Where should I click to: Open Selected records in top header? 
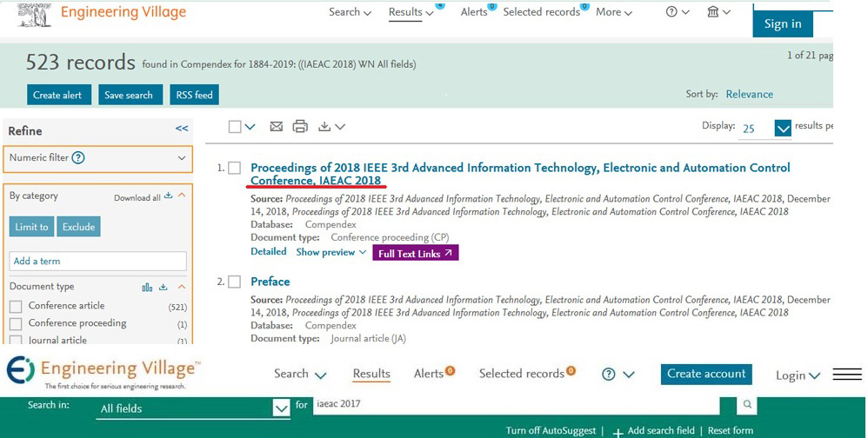pos(542,12)
